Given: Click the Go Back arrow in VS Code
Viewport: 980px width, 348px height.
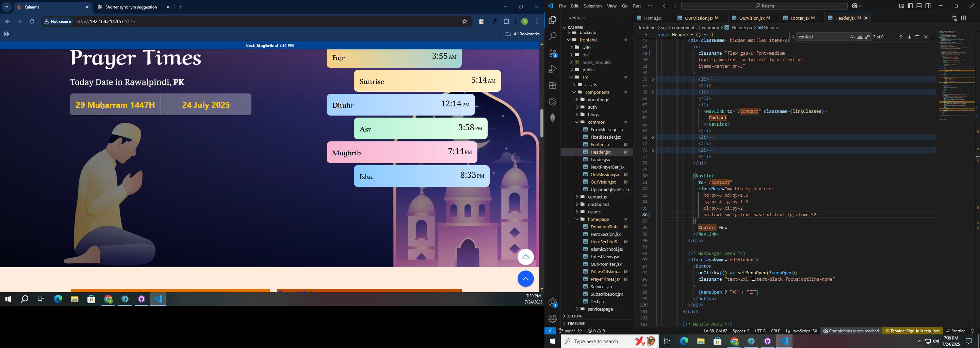Looking at the screenshot, I should click(665, 6).
